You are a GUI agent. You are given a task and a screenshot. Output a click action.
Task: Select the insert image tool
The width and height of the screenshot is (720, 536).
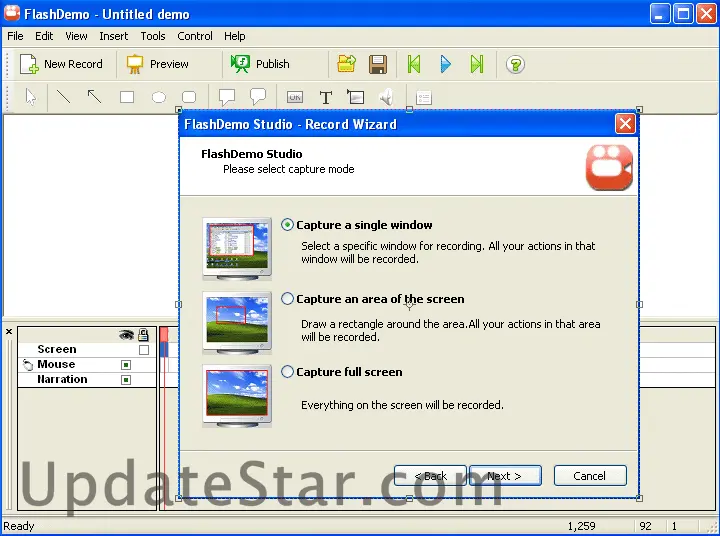point(356,97)
